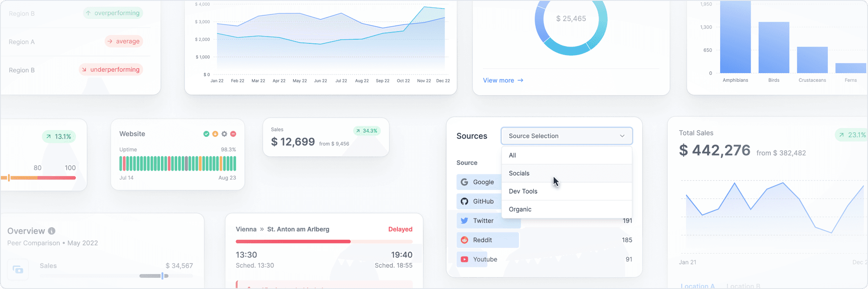Click the Twitter bird icon
Screen dimensions: 868x289
click(x=464, y=221)
